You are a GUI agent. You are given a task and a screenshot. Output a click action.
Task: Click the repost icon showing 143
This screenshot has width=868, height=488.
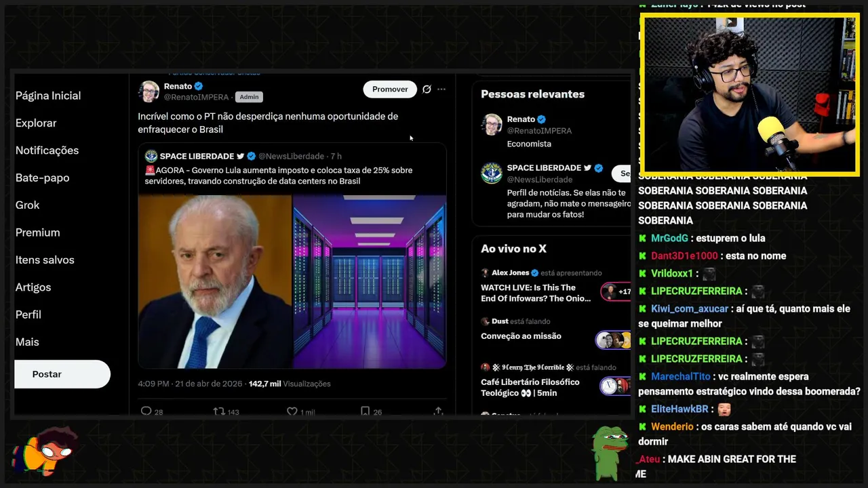[x=219, y=411]
